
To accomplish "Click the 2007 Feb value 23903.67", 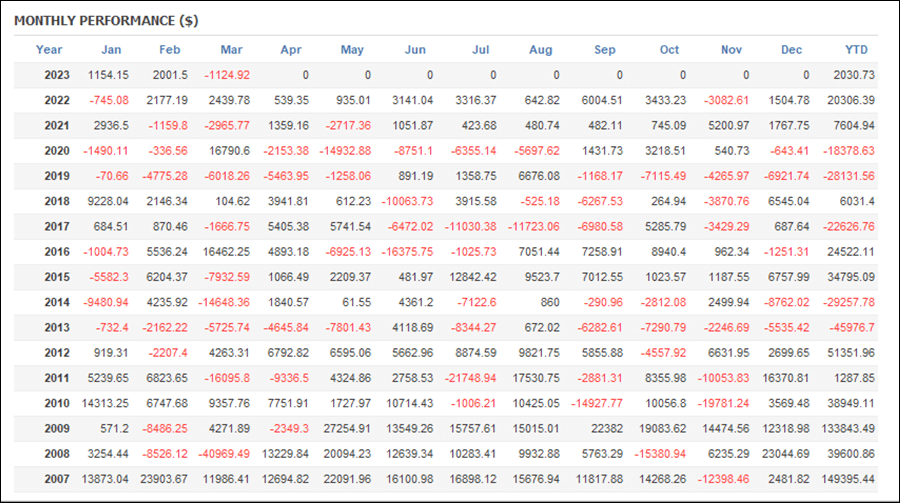I will coord(164,479).
